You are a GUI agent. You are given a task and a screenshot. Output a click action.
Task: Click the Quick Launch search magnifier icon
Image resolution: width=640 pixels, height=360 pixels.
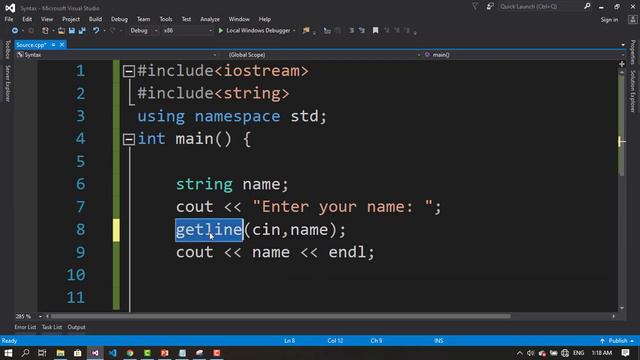(587, 6)
